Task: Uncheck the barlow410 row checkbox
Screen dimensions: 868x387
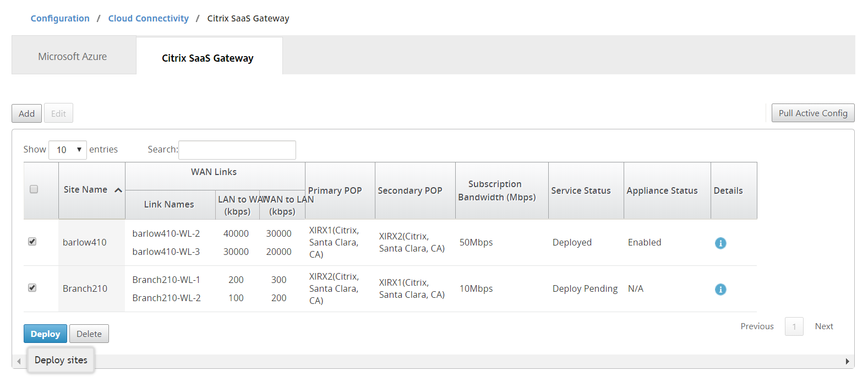Action: [x=32, y=242]
